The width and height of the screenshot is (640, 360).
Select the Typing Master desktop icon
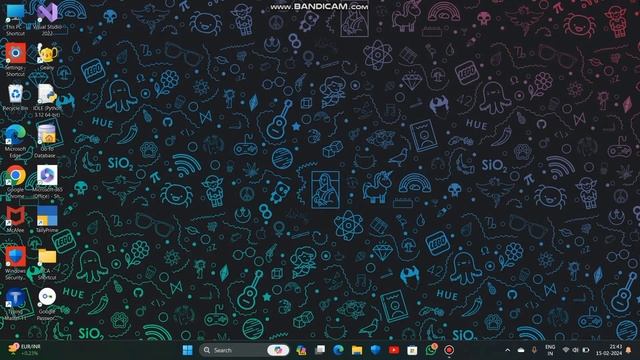click(x=16, y=304)
